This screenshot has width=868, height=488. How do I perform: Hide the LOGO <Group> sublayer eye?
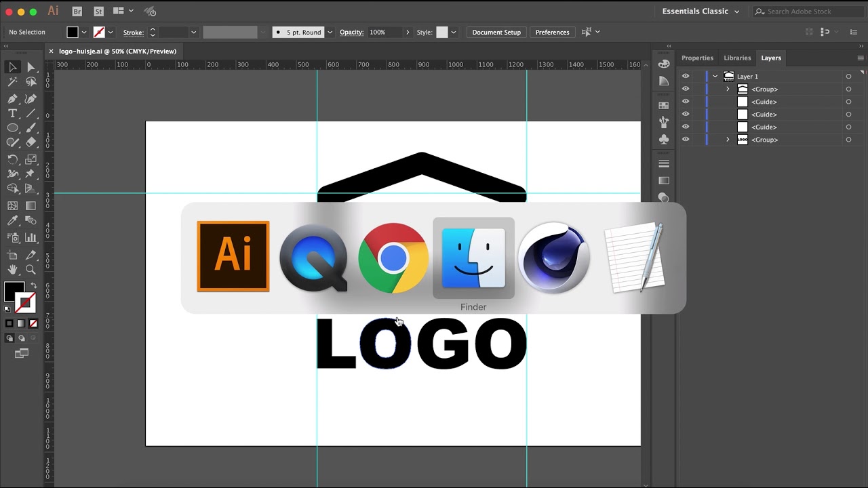coord(686,140)
